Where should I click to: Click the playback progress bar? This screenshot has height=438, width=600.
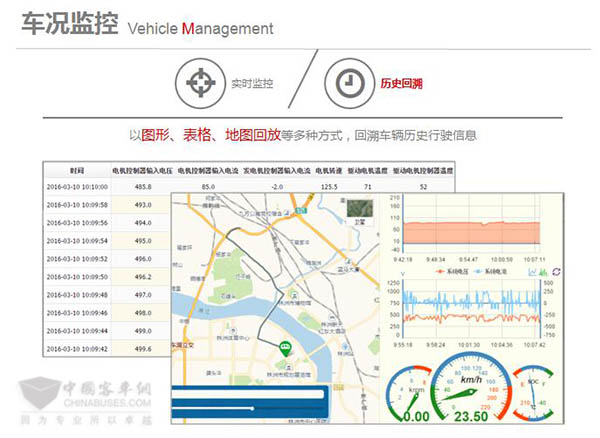coord(249,399)
